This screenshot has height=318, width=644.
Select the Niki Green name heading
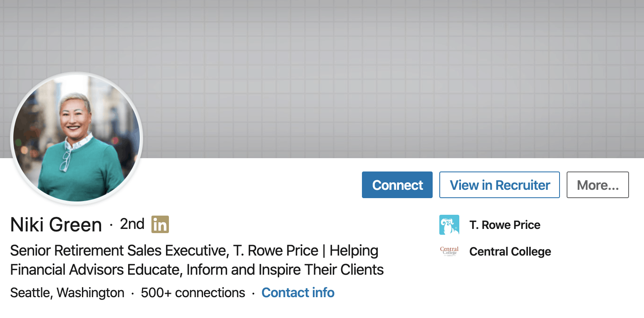point(56,225)
